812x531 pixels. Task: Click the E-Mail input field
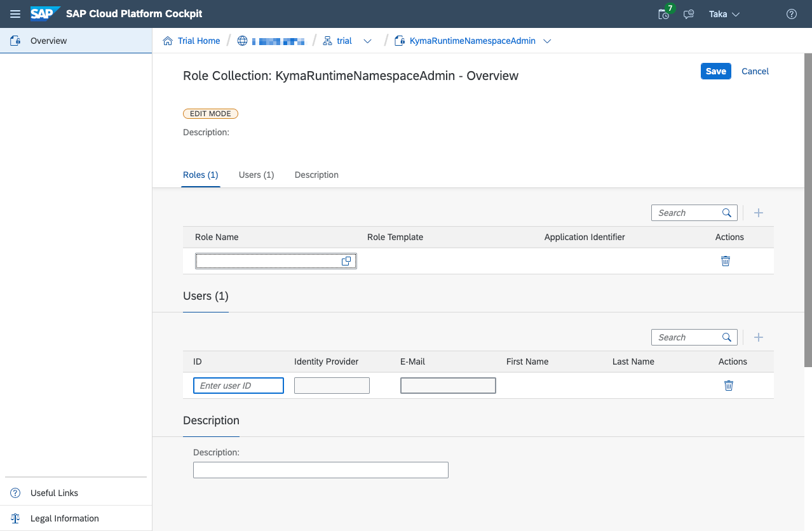(x=448, y=386)
